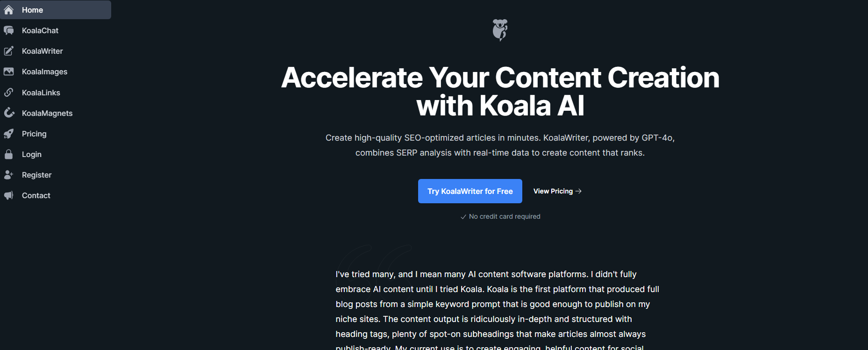Click the KoalaMagnets magnet icon
The image size is (868, 350).
coord(9,113)
